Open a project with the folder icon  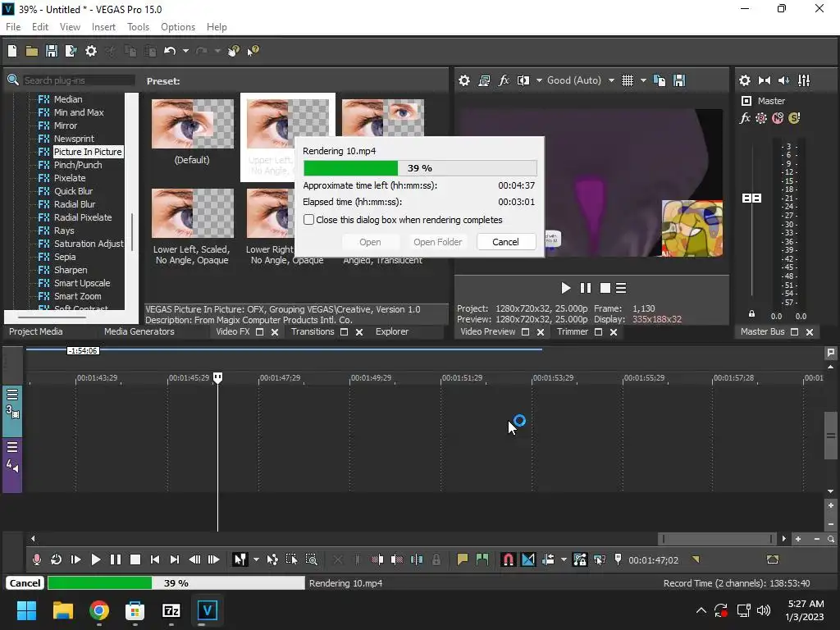(32, 51)
